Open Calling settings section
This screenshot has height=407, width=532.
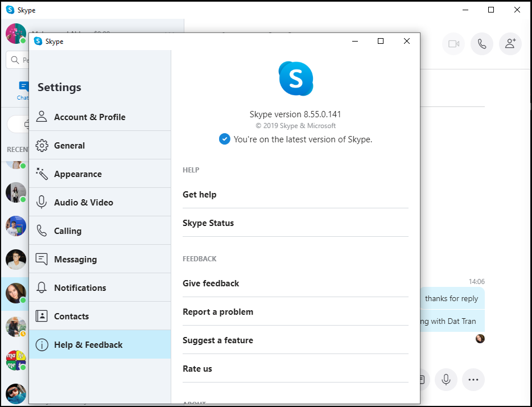tap(100, 231)
